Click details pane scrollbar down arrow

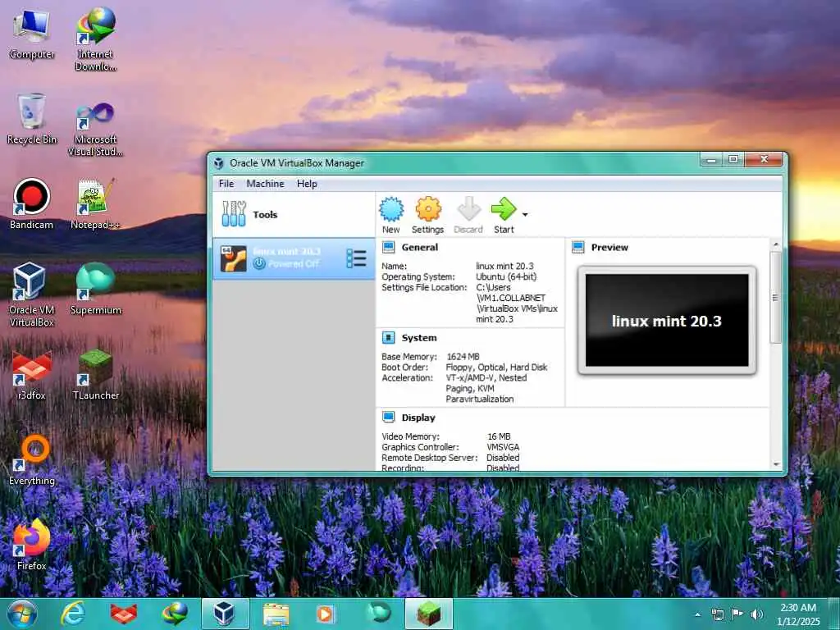point(776,464)
